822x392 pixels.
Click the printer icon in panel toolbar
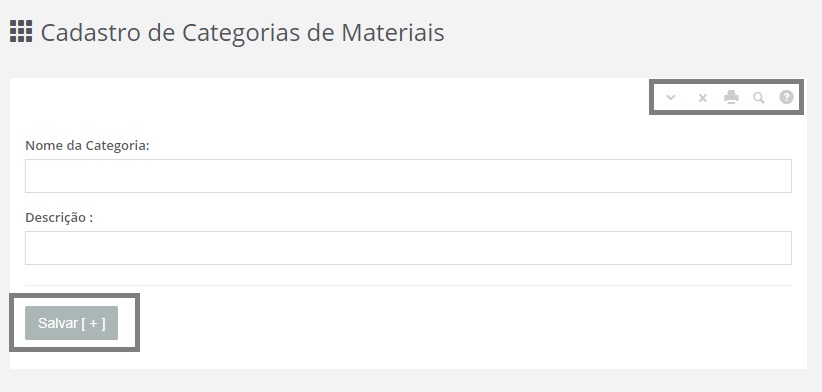(x=731, y=97)
